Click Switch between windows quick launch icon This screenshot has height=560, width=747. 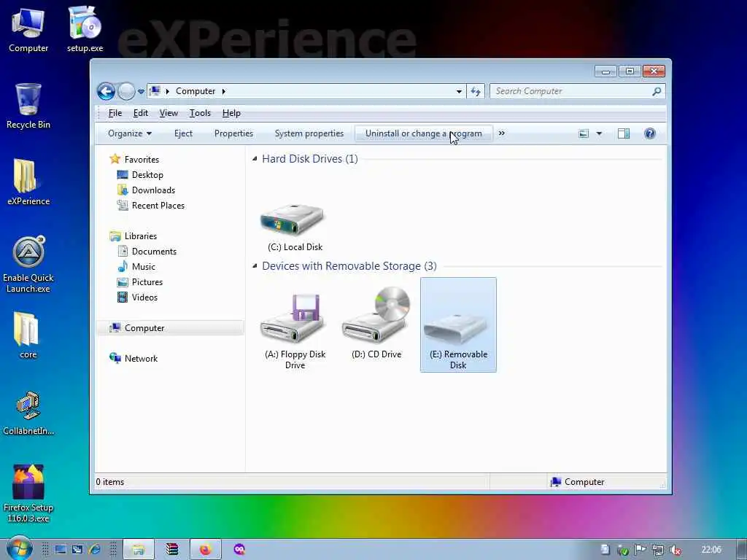click(x=77, y=550)
